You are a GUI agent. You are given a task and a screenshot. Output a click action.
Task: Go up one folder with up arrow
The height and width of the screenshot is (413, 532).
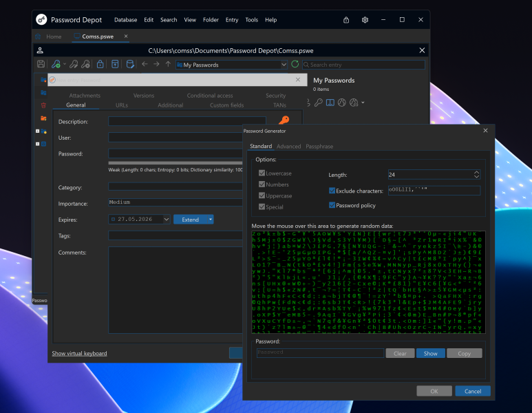coord(168,64)
